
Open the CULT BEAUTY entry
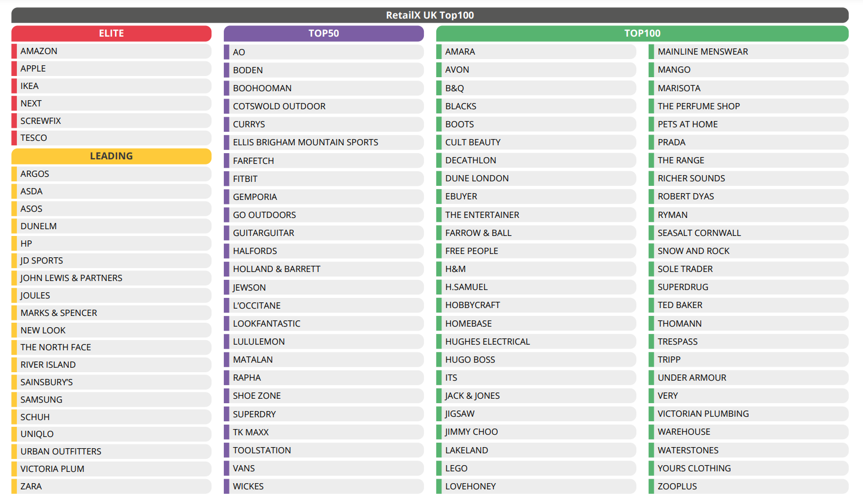[473, 142]
